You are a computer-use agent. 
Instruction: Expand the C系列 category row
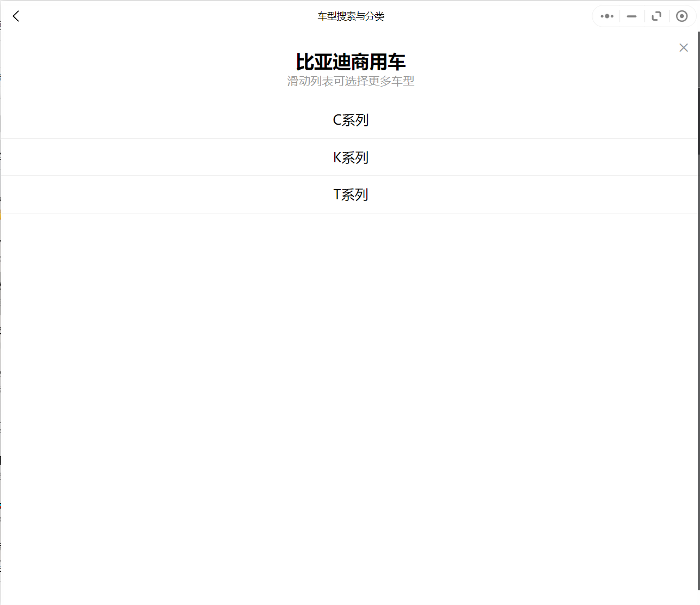point(351,120)
